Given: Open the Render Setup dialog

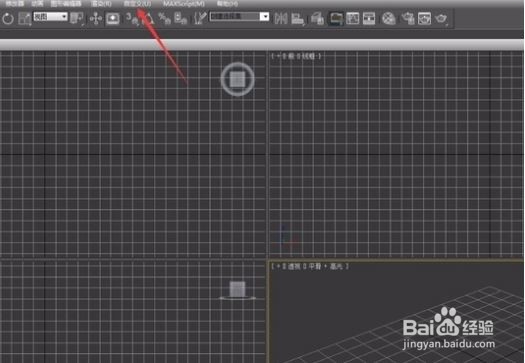Looking at the screenshot, I should (408, 18).
